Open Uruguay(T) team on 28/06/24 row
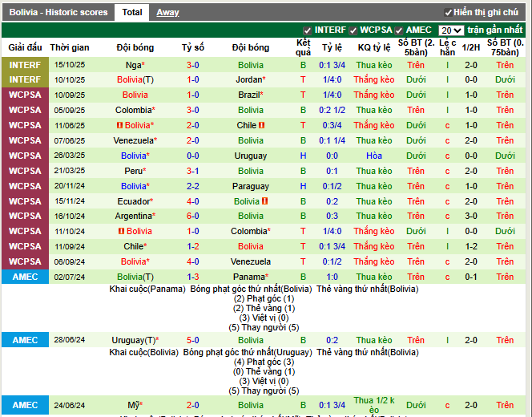This screenshot has height=417, width=532. [x=133, y=340]
